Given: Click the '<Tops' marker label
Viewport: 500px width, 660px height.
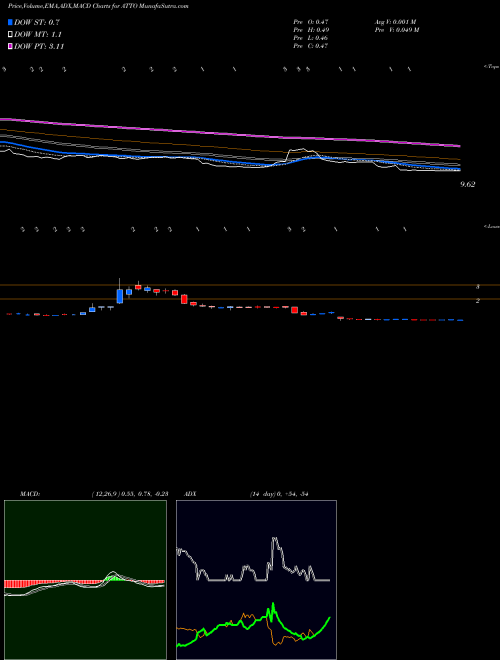Looking at the screenshot, I should click(x=492, y=67).
